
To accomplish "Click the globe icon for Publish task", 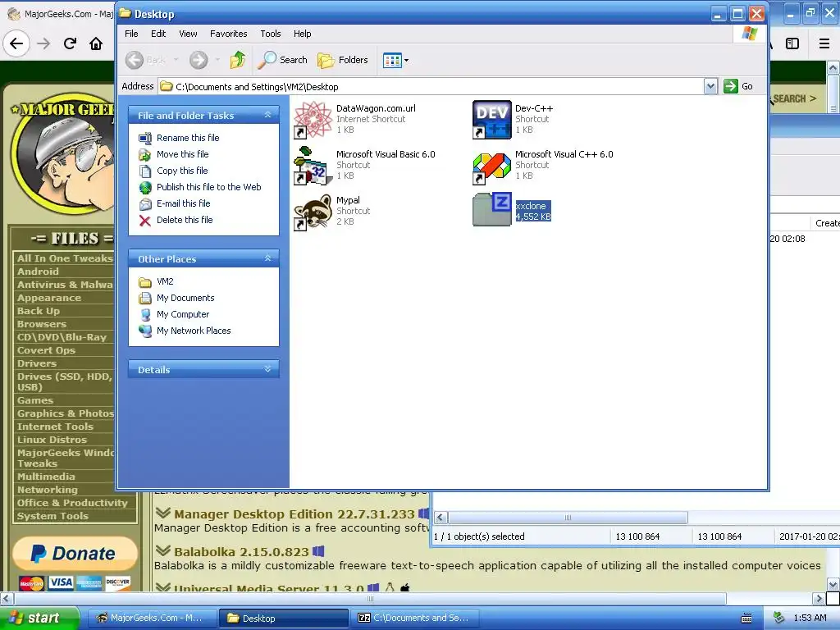I will [145, 188].
